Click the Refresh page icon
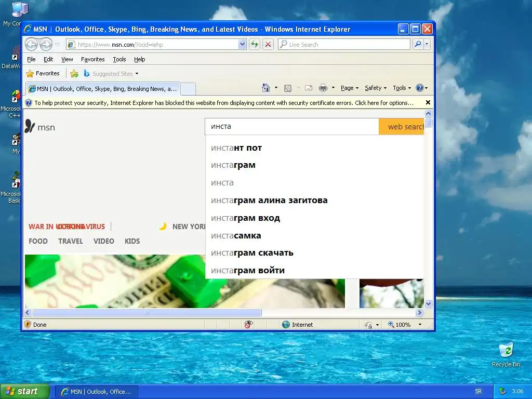Viewport: 532px width, 399px height. [x=255, y=45]
